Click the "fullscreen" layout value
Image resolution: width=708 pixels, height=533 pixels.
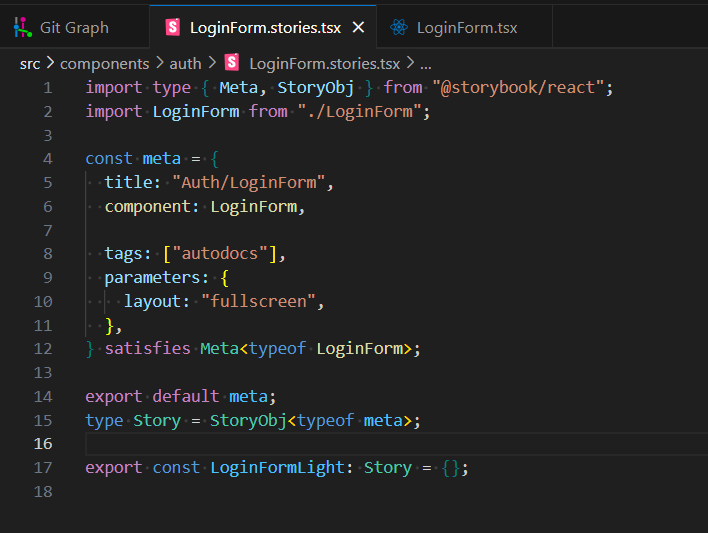pyautogui.click(x=258, y=301)
